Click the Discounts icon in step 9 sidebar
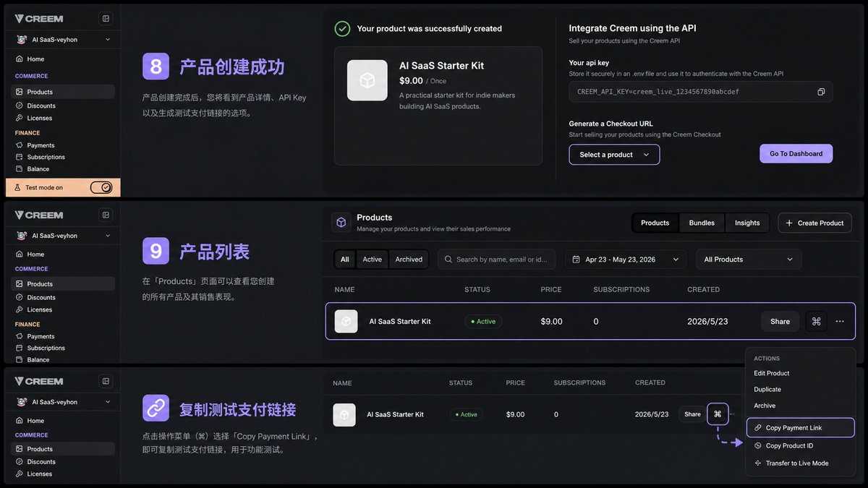 [20, 297]
